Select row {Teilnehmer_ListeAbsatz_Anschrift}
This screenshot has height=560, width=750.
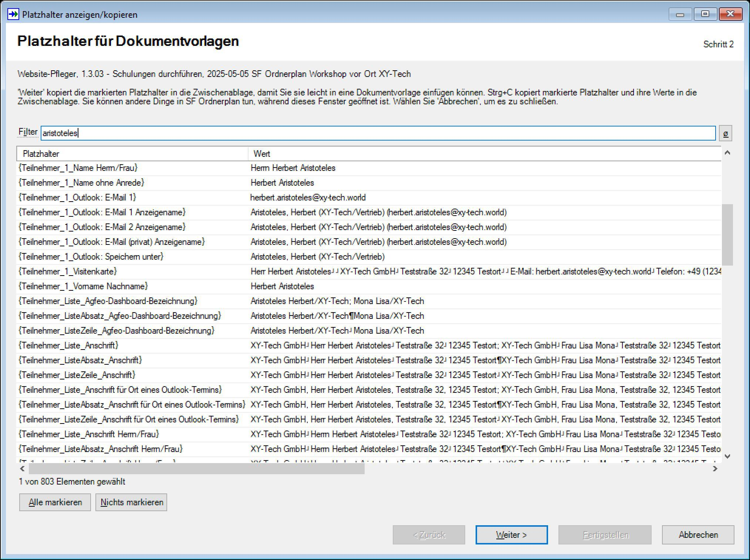pos(369,360)
